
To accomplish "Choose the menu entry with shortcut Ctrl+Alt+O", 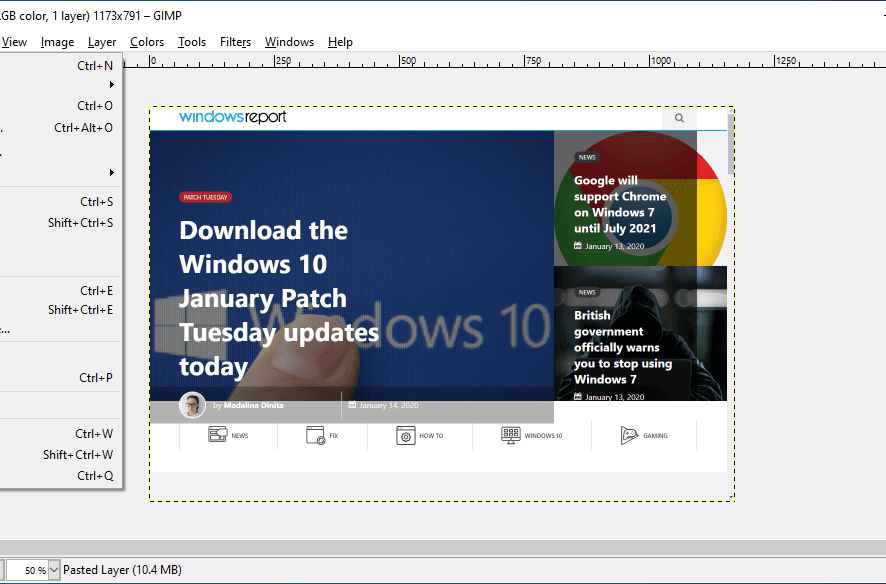I will 60,128.
